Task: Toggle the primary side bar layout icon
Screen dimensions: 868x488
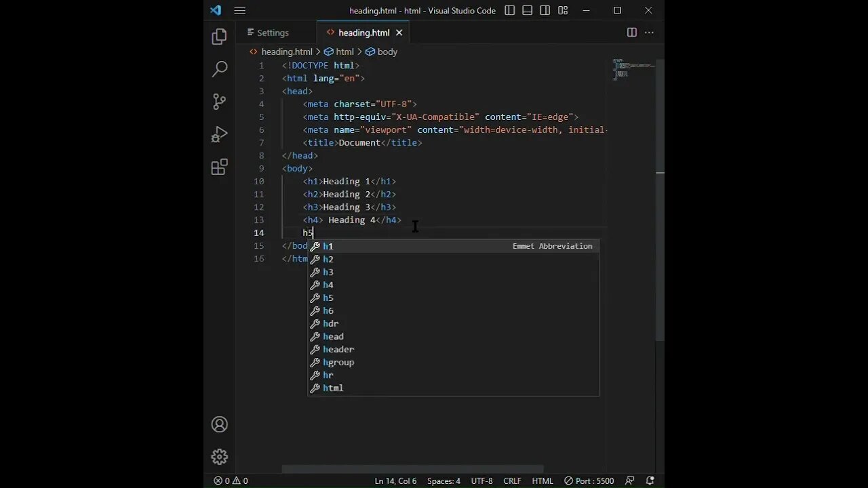Action: [x=510, y=10]
